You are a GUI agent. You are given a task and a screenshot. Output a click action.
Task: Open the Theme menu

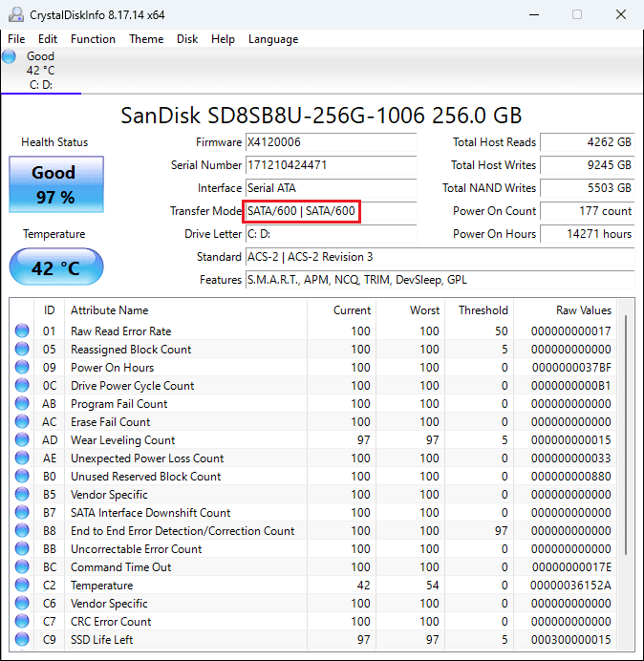pyautogui.click(x=146, y=39)
